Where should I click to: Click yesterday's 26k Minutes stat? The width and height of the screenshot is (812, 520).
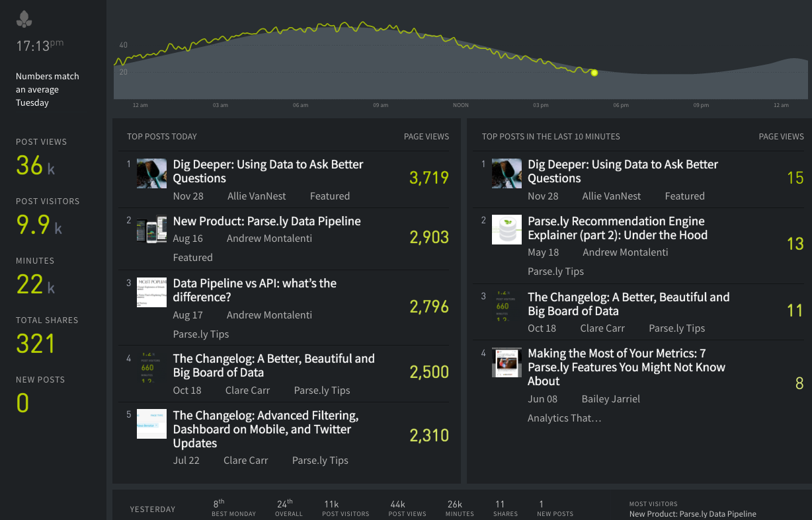tap(460, 508)
